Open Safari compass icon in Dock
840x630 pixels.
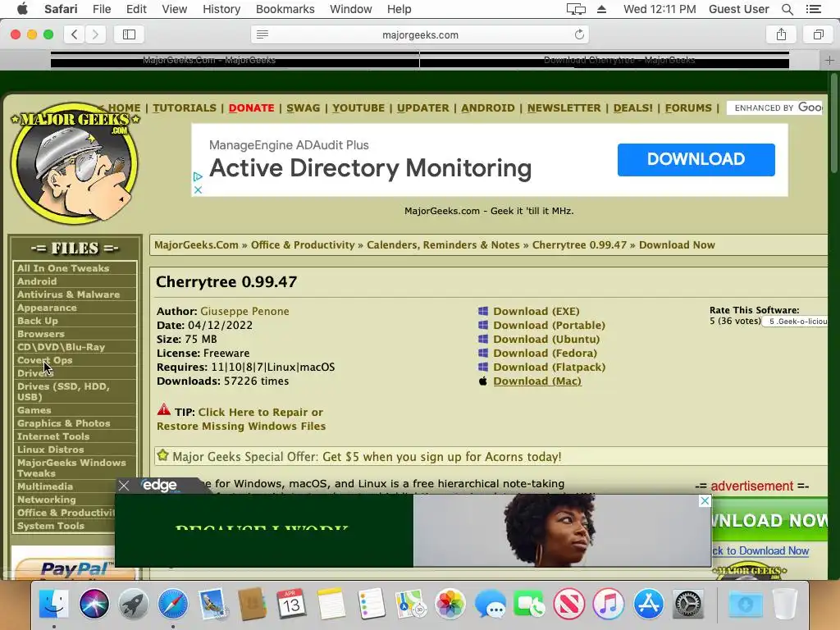coord(172,603)
